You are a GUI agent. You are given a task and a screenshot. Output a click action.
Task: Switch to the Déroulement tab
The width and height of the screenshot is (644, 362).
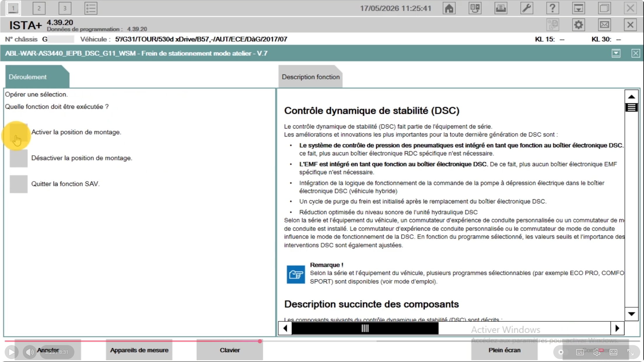tap(37, 77)
